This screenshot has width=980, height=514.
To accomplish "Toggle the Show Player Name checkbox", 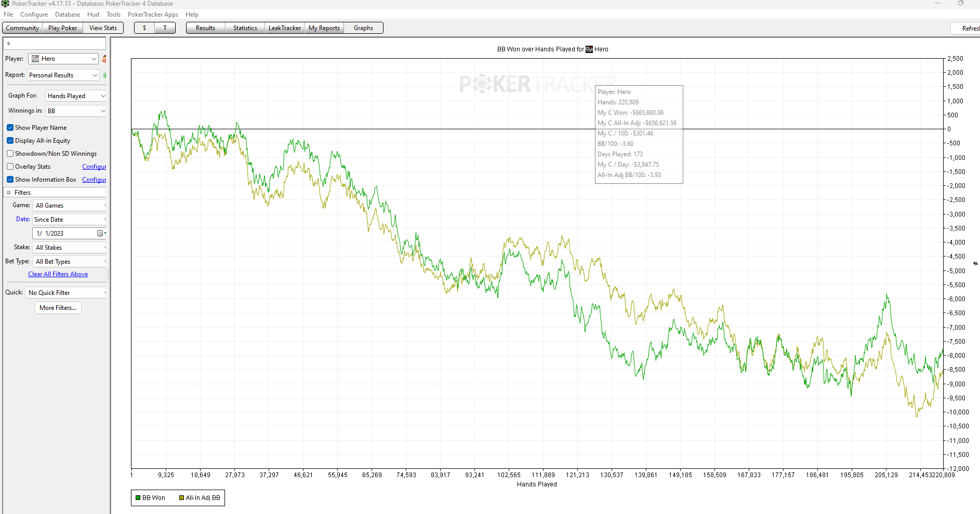I will point(10,128).
